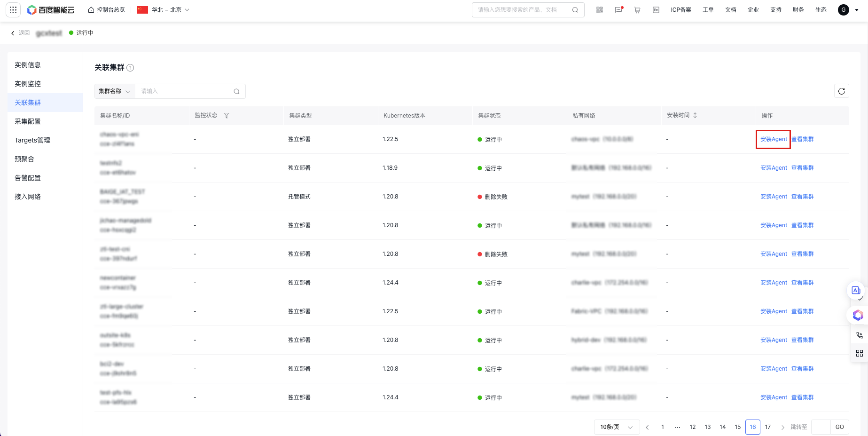Screen dimensions: 868x436
Task: Click the 删除失败 status in托管模式 row
Action: click(x=493, y=197)
